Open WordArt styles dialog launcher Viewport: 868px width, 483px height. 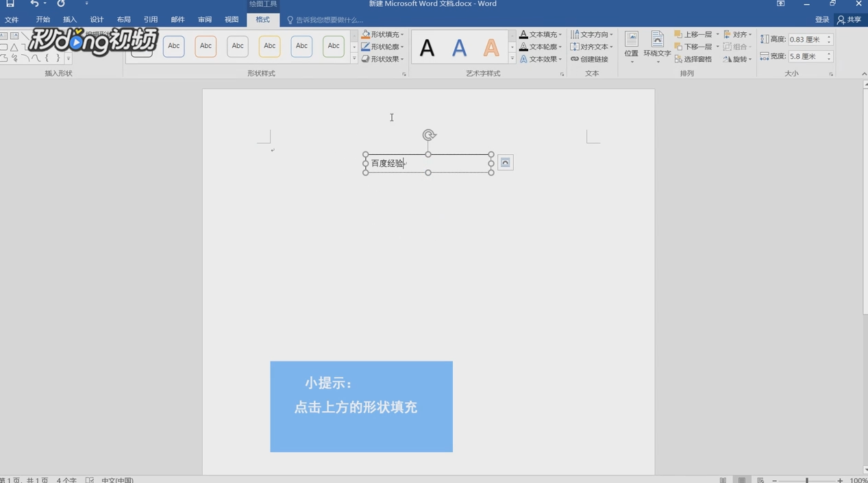click(562, 74)
